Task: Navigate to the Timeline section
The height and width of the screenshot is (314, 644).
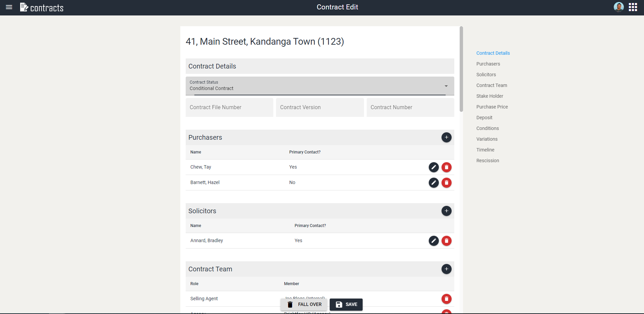Action: click(485, 150)
